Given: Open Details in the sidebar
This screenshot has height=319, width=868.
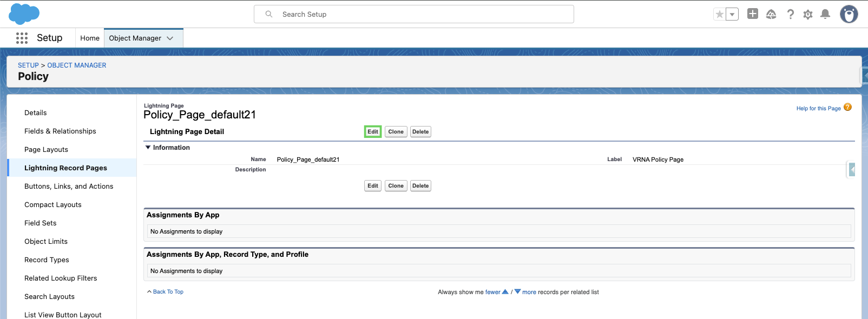Looking at the screenshot, I should click(36, 112).
